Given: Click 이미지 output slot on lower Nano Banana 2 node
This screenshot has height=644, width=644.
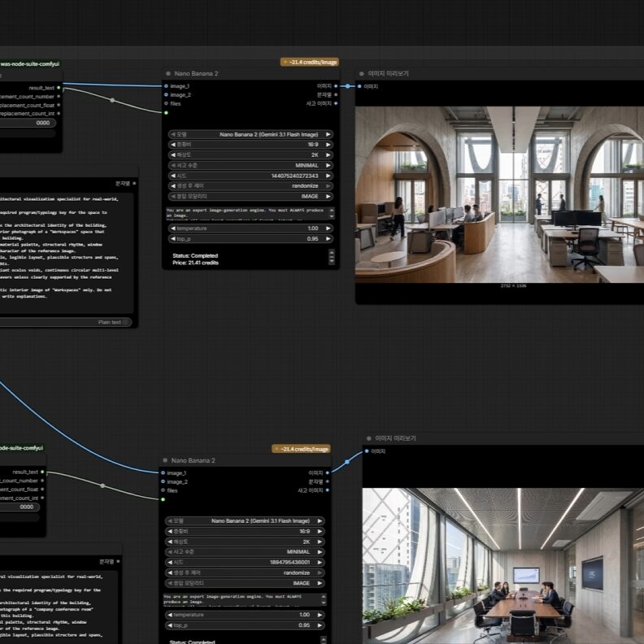Looking at the screenshot, I should tap(328, 472).
